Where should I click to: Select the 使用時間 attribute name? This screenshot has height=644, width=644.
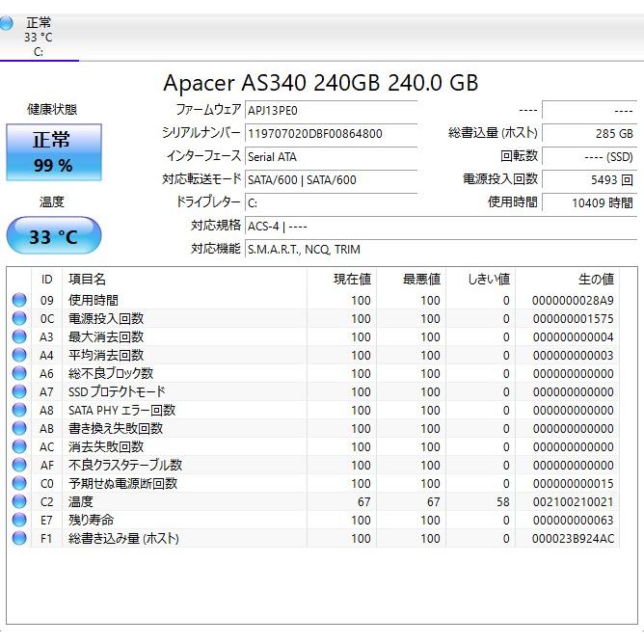[94, 300]
